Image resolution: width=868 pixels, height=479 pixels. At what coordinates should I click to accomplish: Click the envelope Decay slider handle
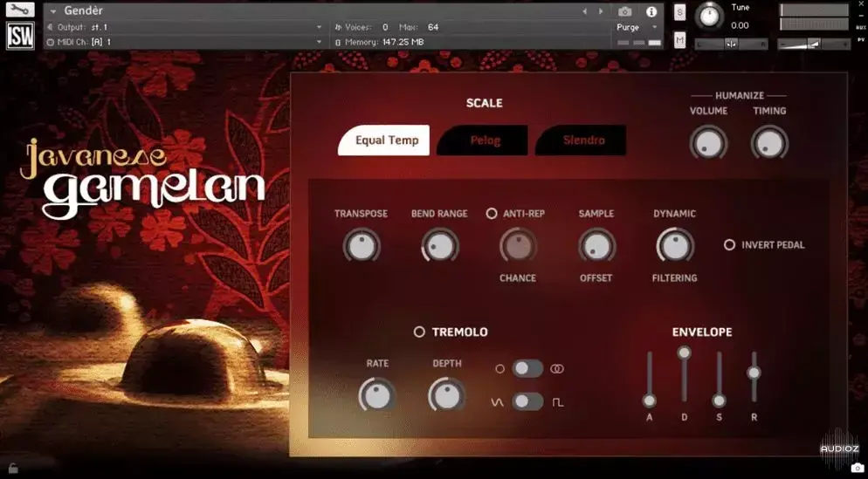tap(685, 352)
